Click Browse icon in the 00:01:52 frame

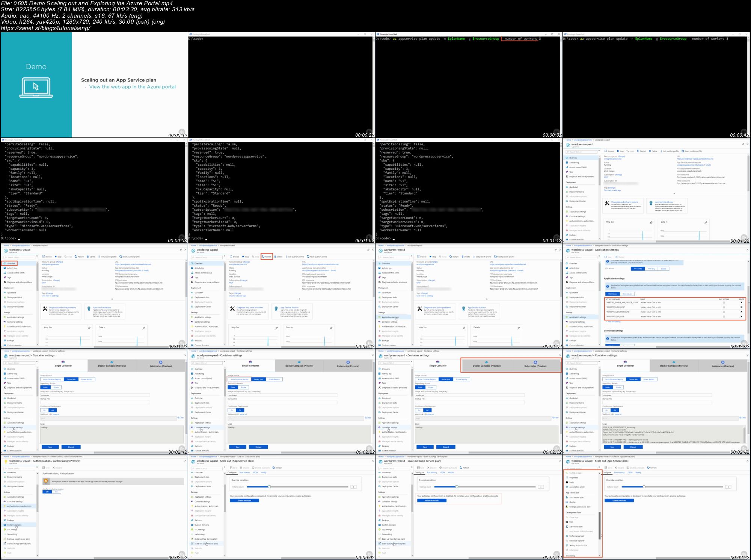pyautogui.click(x=418, y=257)
